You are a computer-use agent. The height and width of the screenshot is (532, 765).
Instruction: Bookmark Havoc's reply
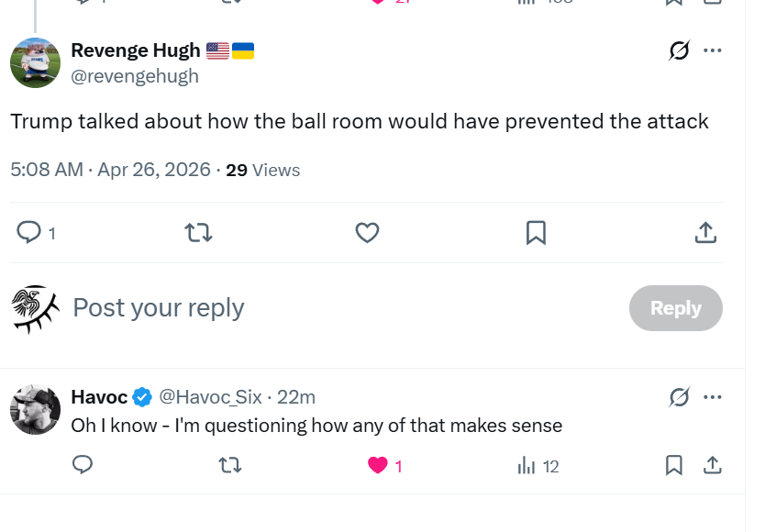pyautogui.click(x=674, y=465)
